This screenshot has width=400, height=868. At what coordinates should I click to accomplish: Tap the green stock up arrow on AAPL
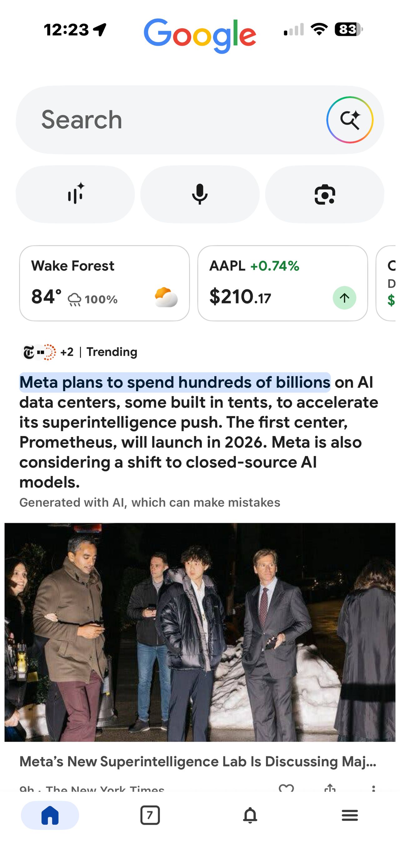click(344, 298)
